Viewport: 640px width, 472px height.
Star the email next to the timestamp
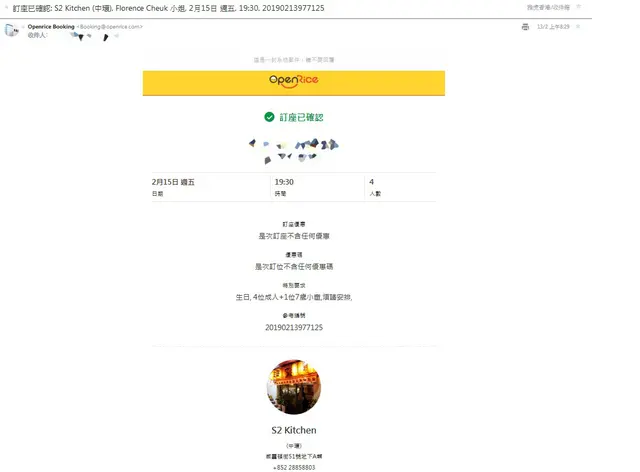[x=578, y=27]
